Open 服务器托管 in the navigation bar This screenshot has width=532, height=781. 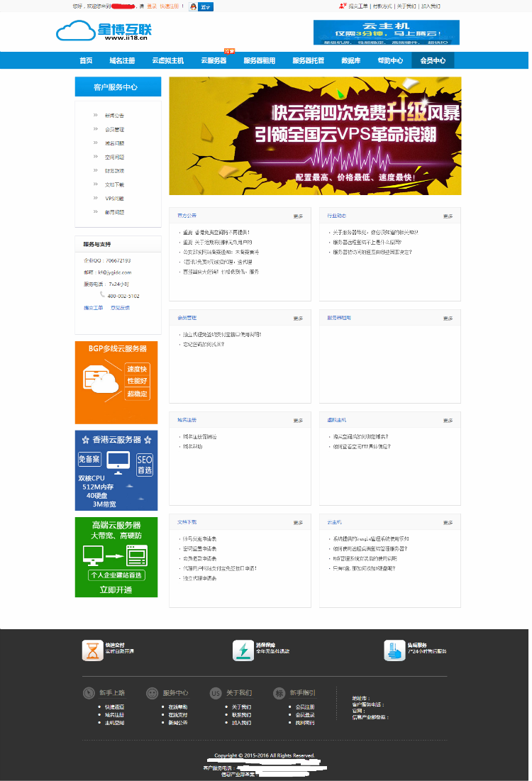tap(309, 60)
